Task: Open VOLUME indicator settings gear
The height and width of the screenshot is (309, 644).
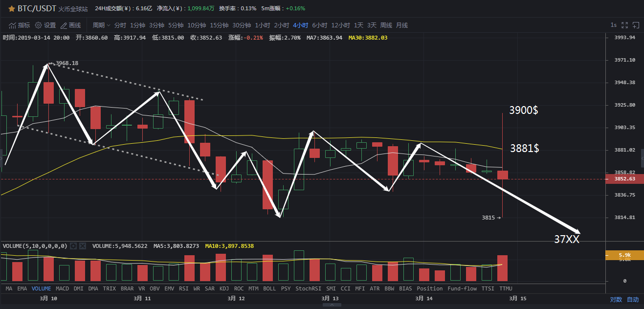Action: point(73,246)
